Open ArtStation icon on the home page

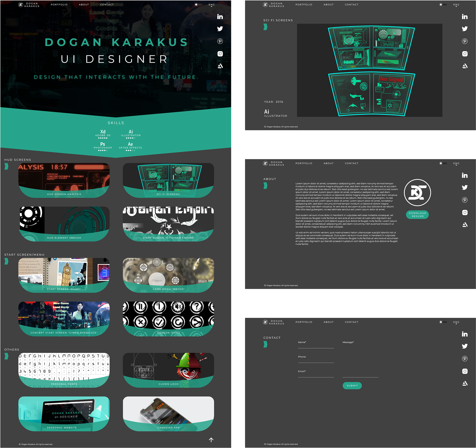pyautogui.click(x=220, y=66)
